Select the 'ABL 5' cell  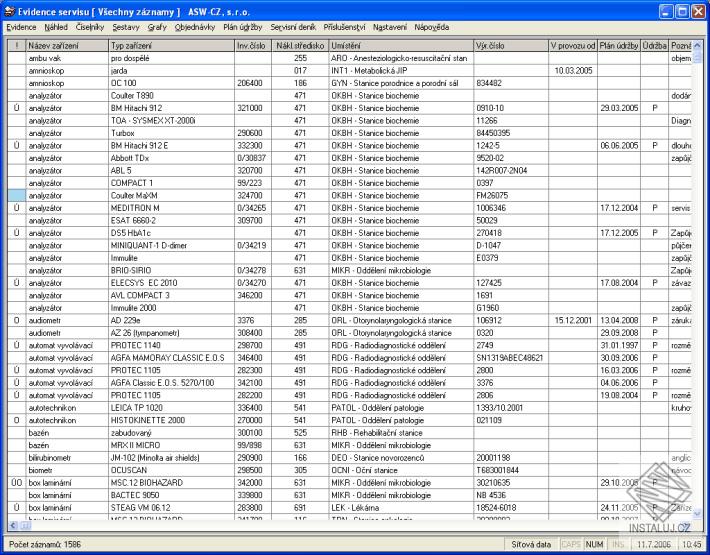pyautogui.click(x=172, y=171)
